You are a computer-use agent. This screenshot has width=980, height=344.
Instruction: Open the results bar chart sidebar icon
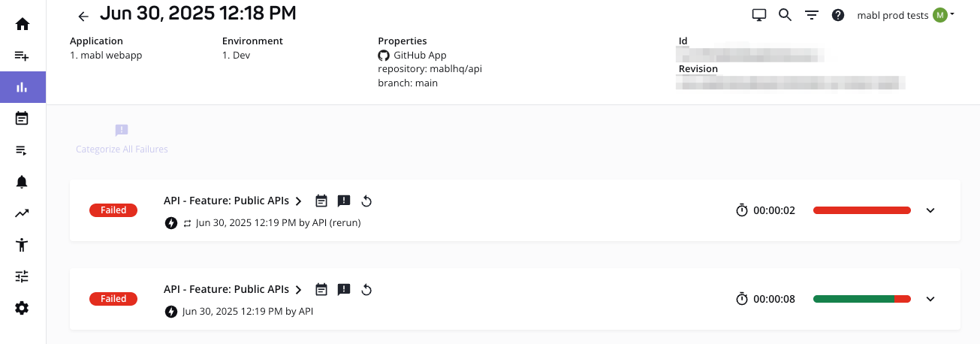tap(23, 87)
